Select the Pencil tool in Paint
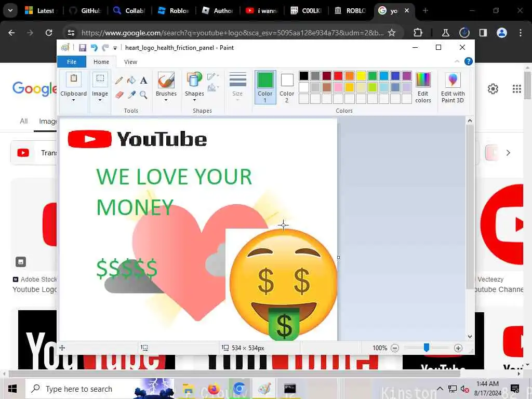The height and width of the screenshot is (399, 532). coord(119,81)
